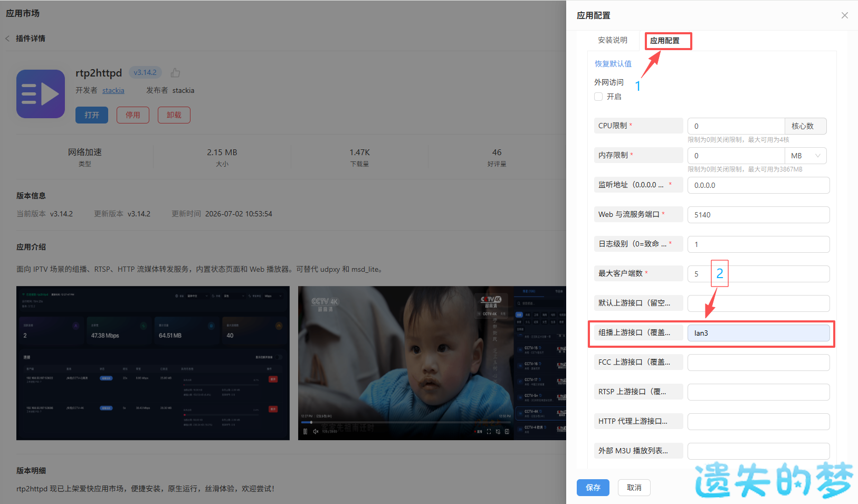Open the CCTV 4K player screenshot thumbnail
This screenshot has width=858, height=504.
[x=432, y=363]
